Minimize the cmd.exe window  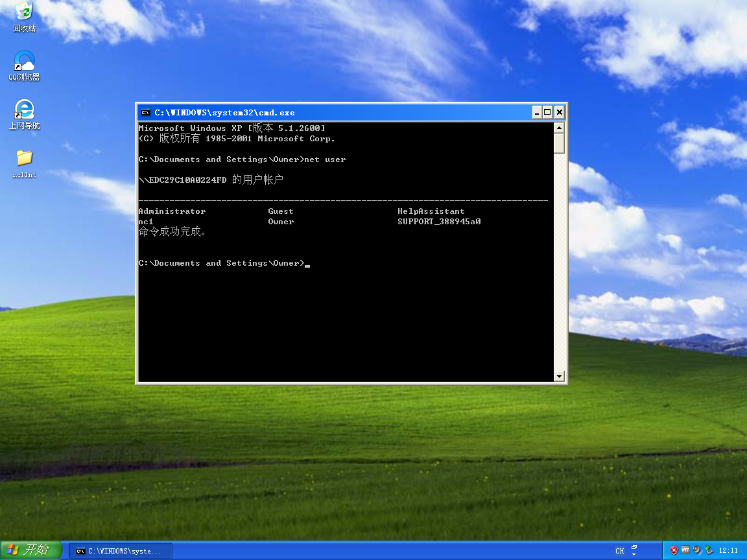[537, 112]
